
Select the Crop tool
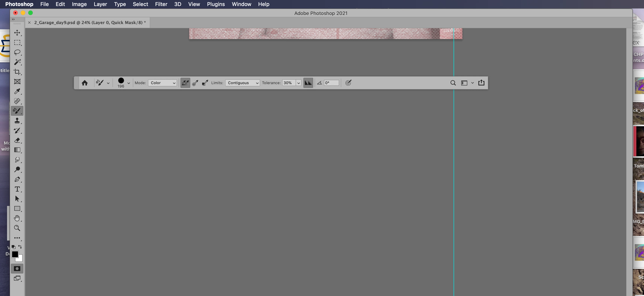coord(17,72)
